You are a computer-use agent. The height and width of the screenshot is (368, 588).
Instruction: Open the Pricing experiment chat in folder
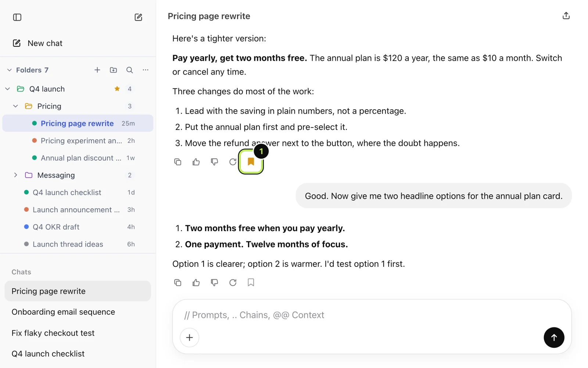tap(78, 141)
